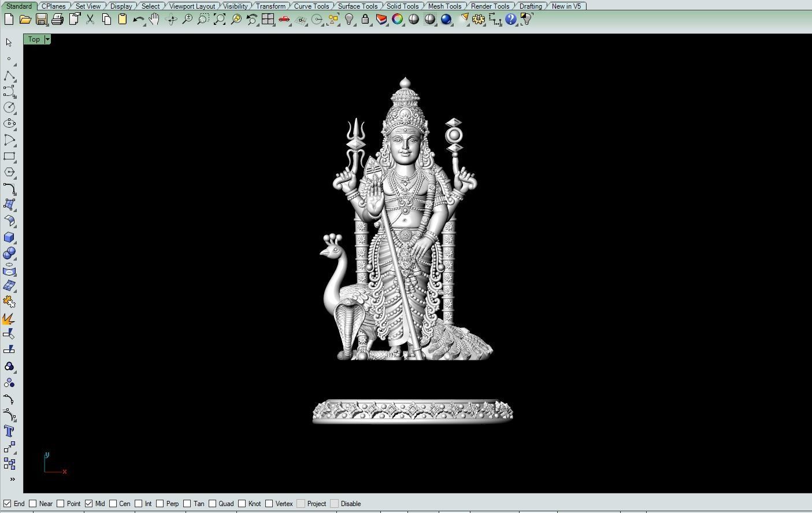This screenshot has height=513, width=812.
Task: Click the blue Help question mark icon
Action: click(511, 19)
